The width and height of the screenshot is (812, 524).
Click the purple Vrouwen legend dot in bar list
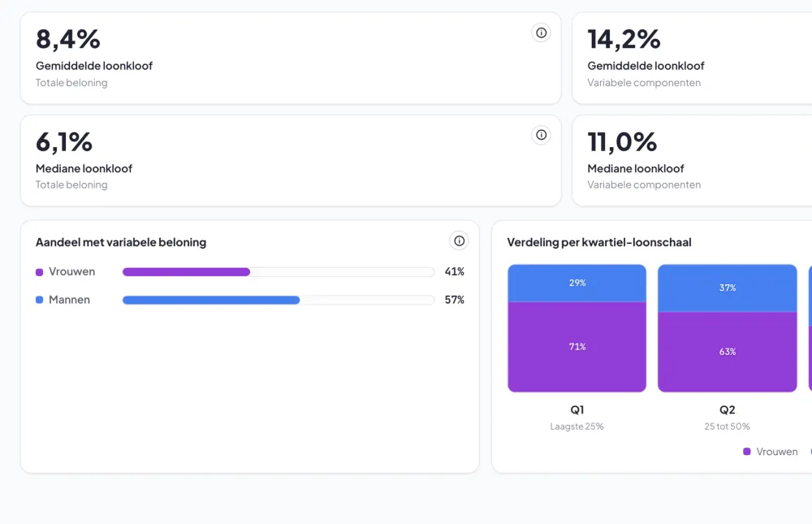[39, 272]
